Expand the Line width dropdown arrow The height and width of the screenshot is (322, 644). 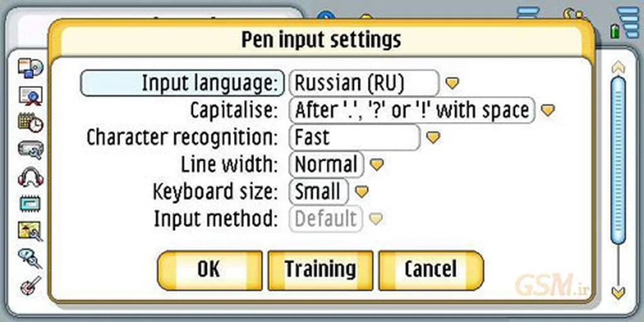coord(376,165)
